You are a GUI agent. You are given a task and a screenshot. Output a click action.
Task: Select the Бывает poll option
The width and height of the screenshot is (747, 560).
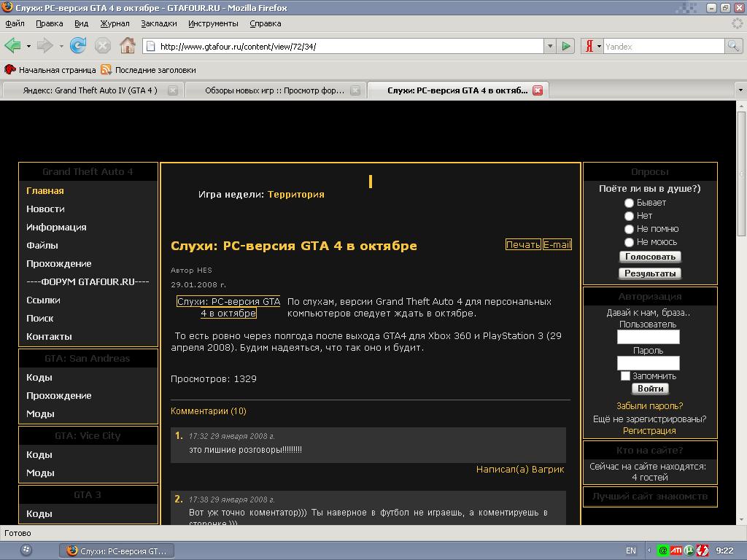tap(629, 203)
